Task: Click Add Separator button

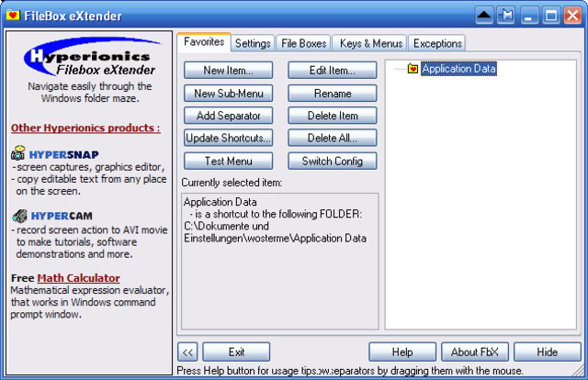Action: (229, 116)
